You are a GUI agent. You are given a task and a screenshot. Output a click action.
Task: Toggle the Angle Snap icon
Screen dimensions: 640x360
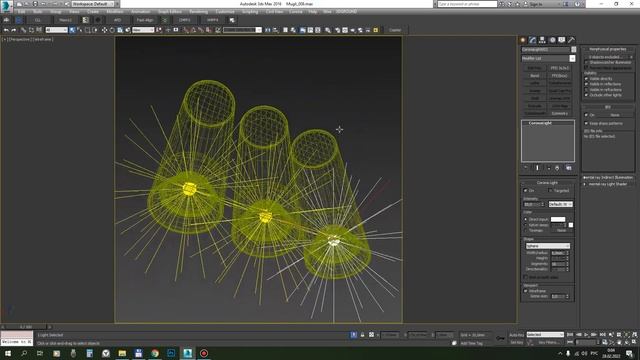coord(193,30)
